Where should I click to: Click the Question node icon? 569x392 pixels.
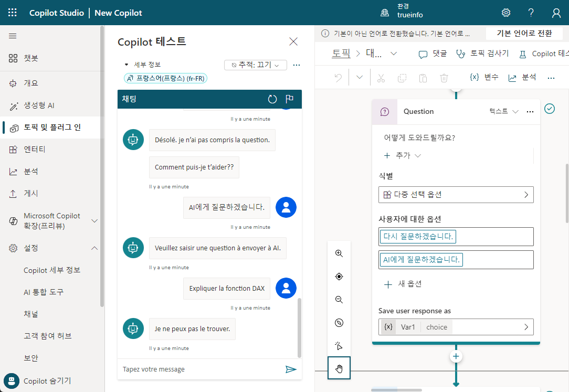click(385, 112)
